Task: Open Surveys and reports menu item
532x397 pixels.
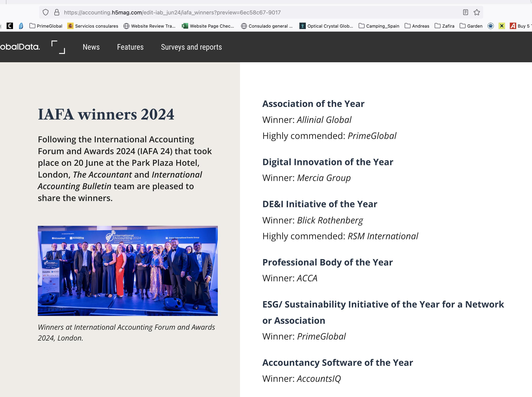Action: 192,47
